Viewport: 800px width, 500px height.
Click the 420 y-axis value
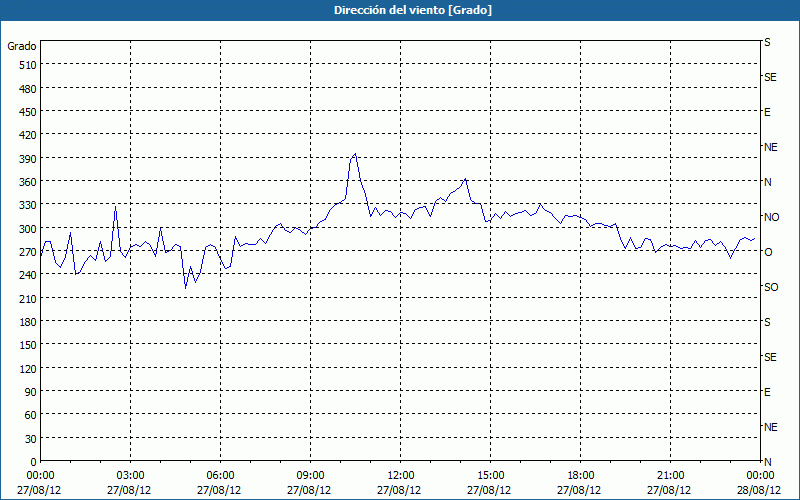[x=28, y=135]
